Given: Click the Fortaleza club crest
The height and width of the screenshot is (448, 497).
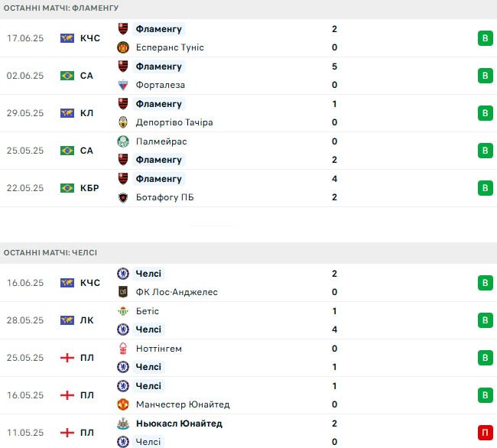Looking at the screenshot, I should coord(123,85).
